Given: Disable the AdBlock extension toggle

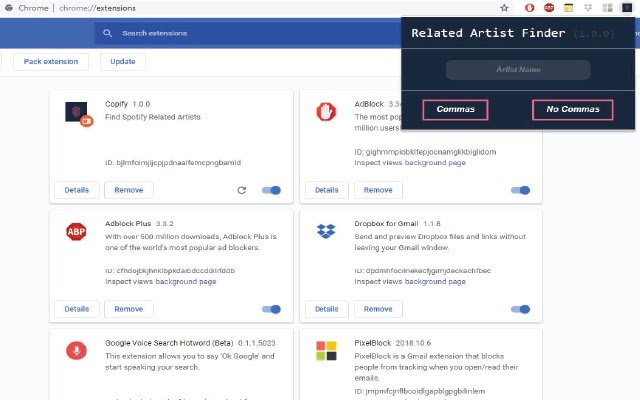Looking at the screenshot, I should pos(520,190).
